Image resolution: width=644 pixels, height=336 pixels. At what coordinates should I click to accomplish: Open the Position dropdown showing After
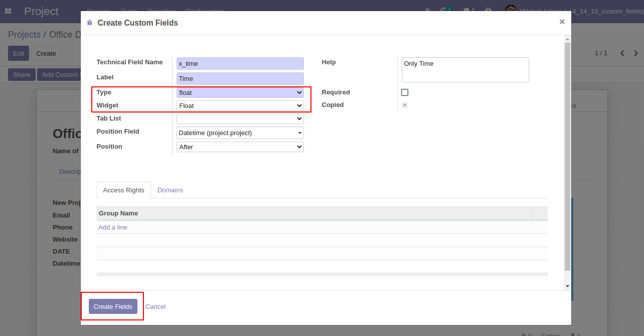(x=240, y=147)
